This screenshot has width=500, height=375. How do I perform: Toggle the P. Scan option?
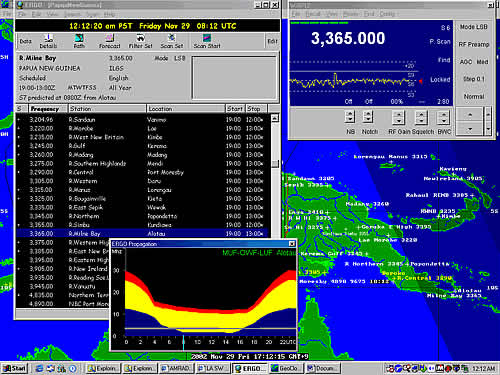pos(440,42)
